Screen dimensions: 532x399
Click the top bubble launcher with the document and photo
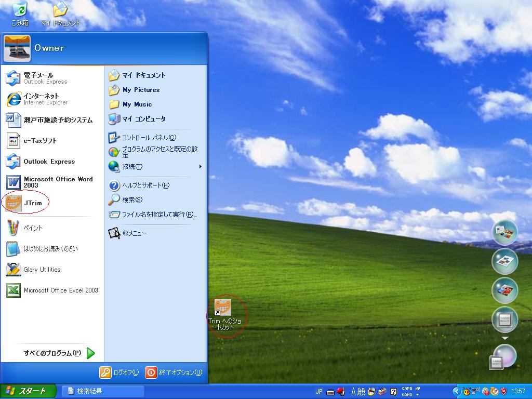[x=505, y=232]
